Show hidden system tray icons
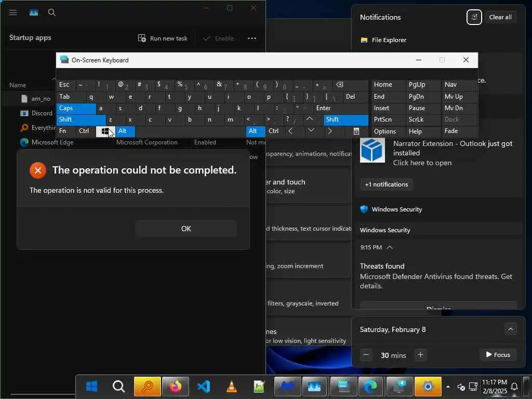The image size is (532, 399). coord(448,387)
